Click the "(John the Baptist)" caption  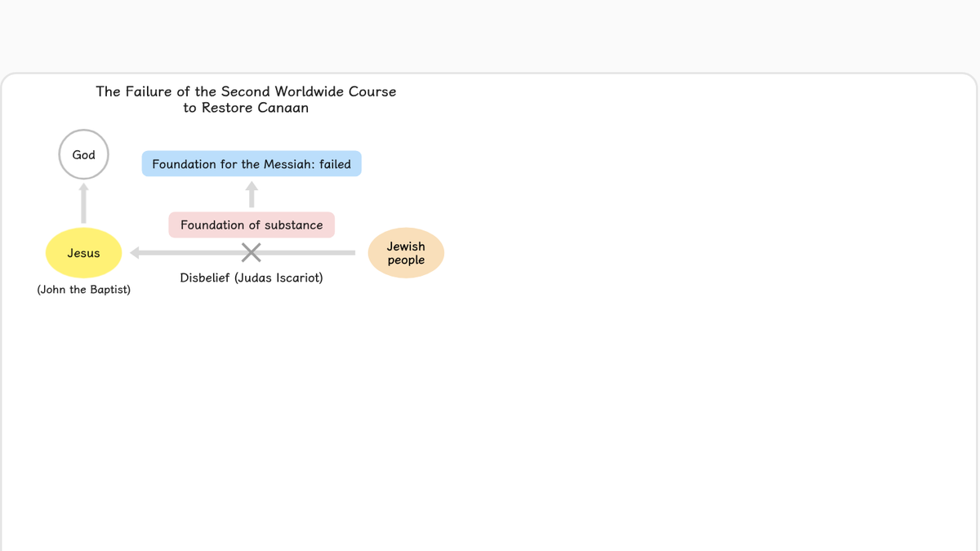84,290
